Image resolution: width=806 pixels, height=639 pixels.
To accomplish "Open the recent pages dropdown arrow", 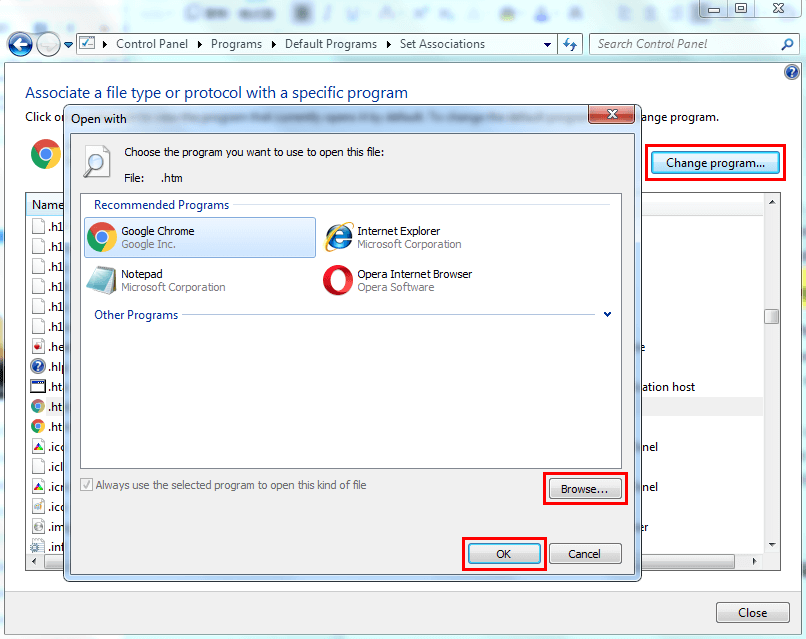I will point(68,45).
